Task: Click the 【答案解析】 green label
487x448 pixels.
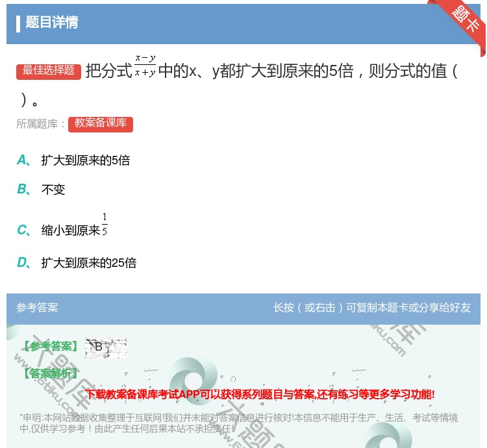Action: pyautogui.click(x=51, y=373)
